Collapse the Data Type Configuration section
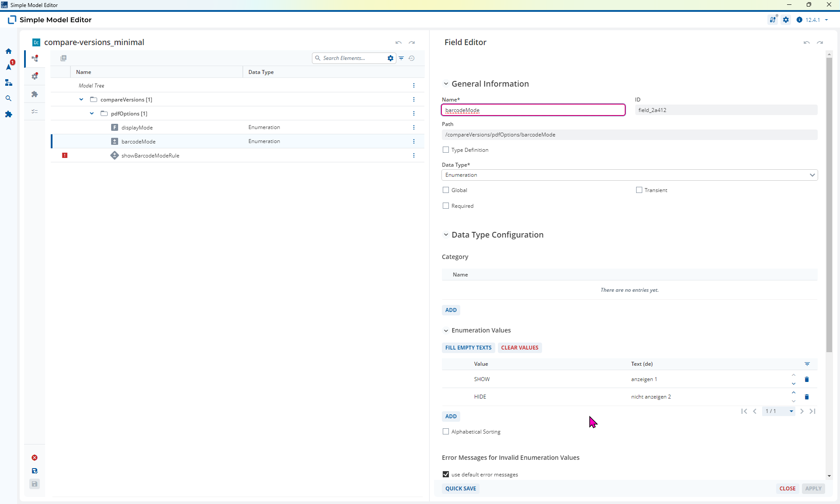The height and width of the screenshot is (504, 840). point(446,234)
